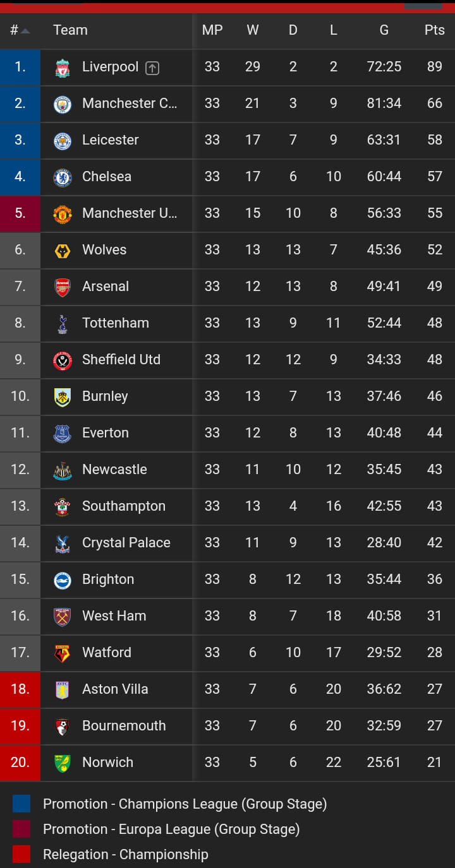Sort table by rank number column
455x868 pixels.
[x=20, y=30]
